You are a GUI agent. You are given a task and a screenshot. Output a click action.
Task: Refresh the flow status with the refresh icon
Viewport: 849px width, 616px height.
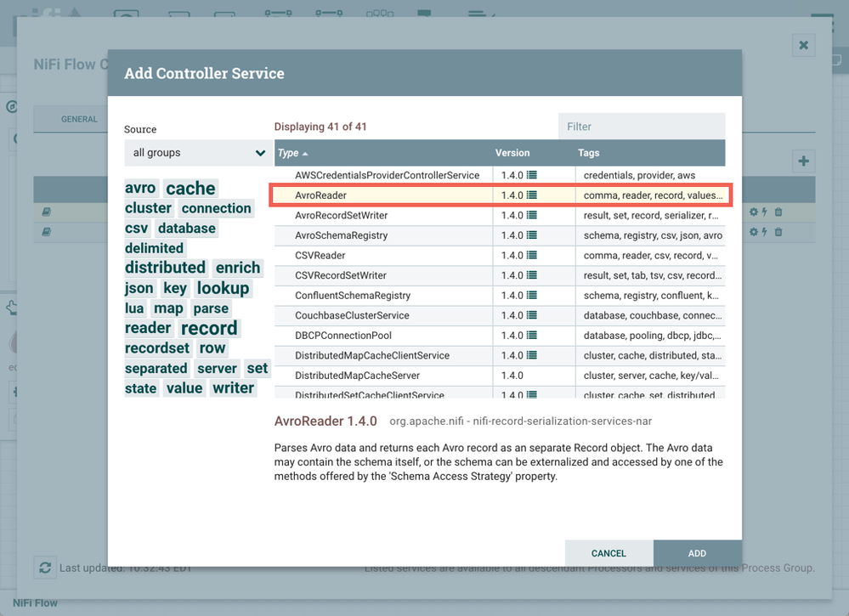[45, 568]
